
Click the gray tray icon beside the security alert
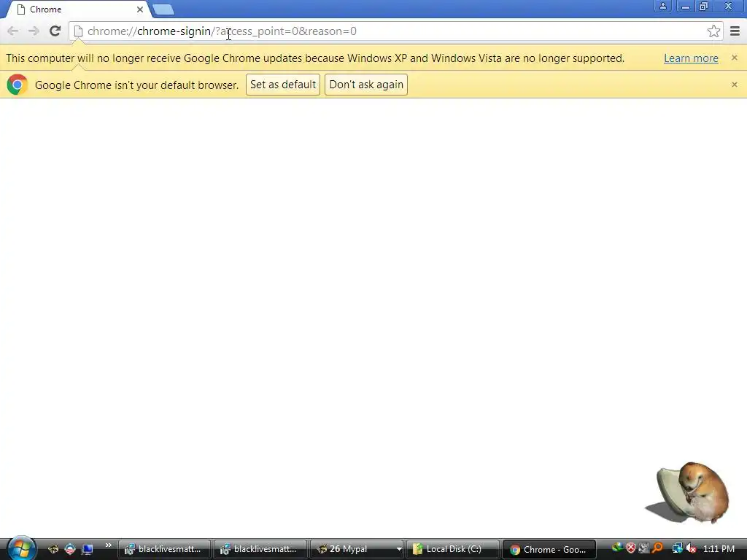[x=643, y=548]
